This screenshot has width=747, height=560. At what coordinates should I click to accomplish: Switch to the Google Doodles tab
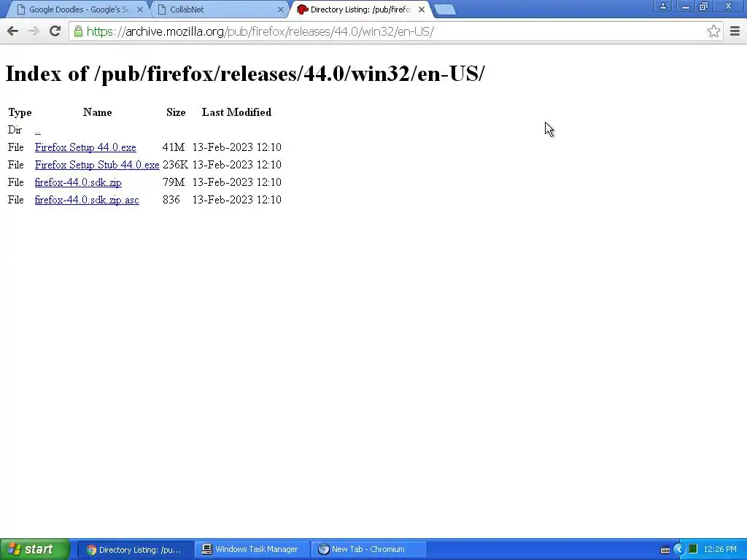coord(79,9)
